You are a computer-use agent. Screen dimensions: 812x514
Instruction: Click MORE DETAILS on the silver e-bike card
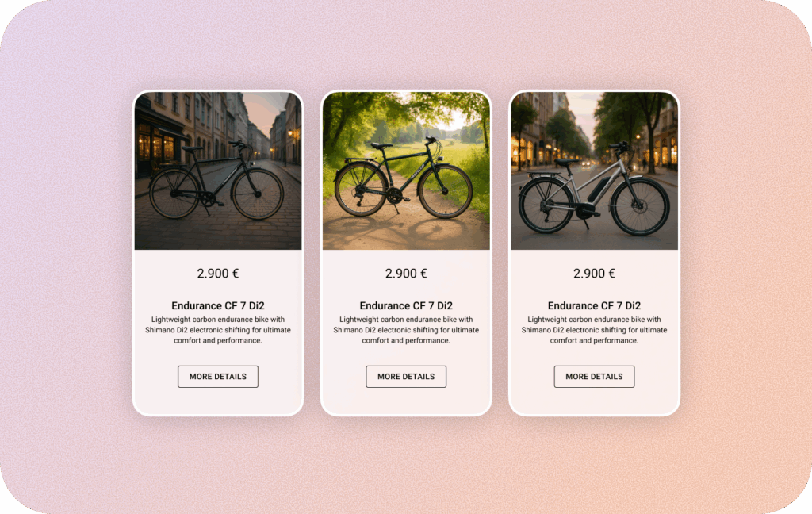(594, 377)
